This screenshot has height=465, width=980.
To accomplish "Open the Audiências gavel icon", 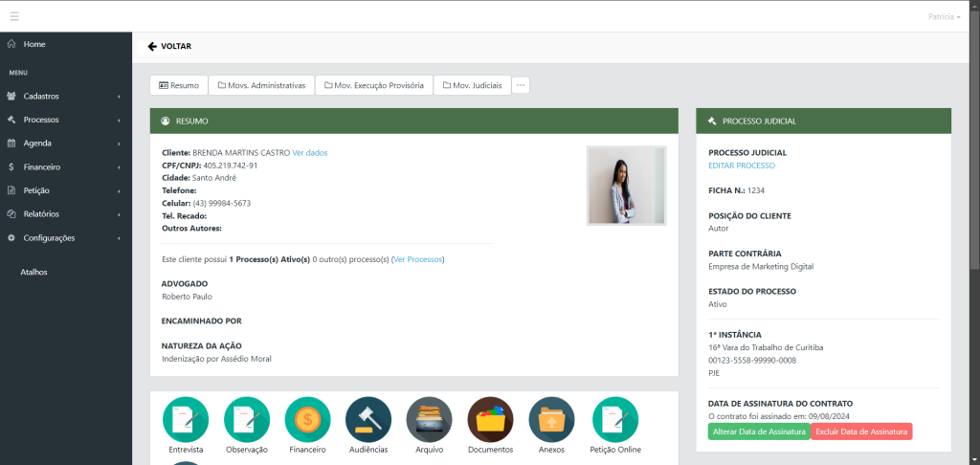I will click(x=368, y=419).
